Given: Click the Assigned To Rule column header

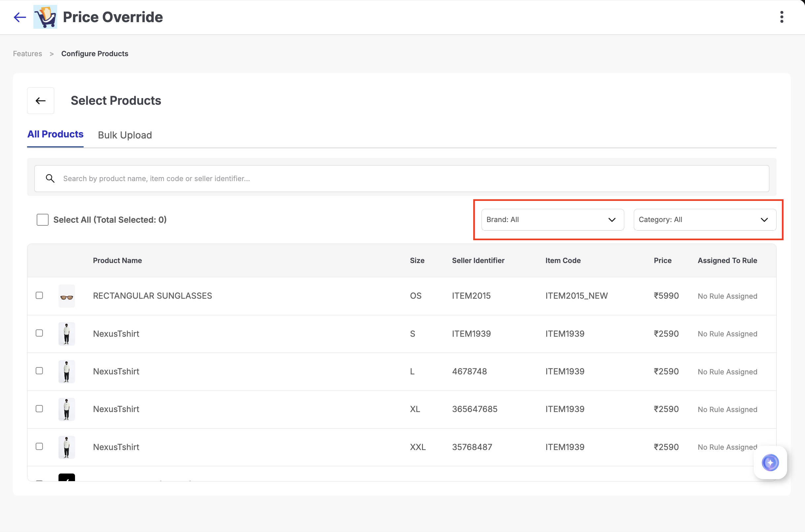Looking at the screenshot, I should coord(727,260).
